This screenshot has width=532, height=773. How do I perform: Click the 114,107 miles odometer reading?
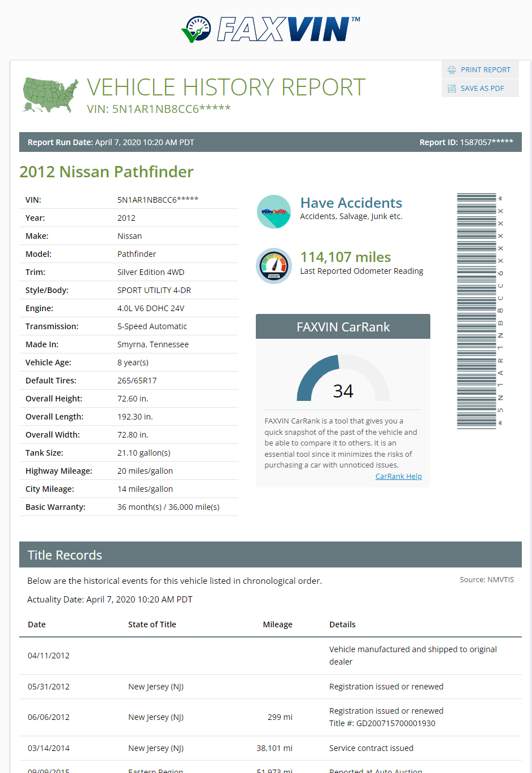point(345,257)
